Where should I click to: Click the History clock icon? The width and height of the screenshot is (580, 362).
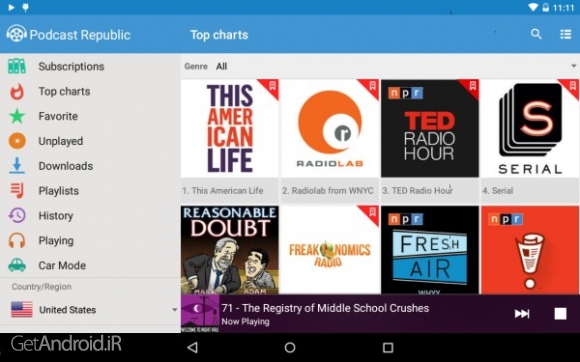click(17, 216)
